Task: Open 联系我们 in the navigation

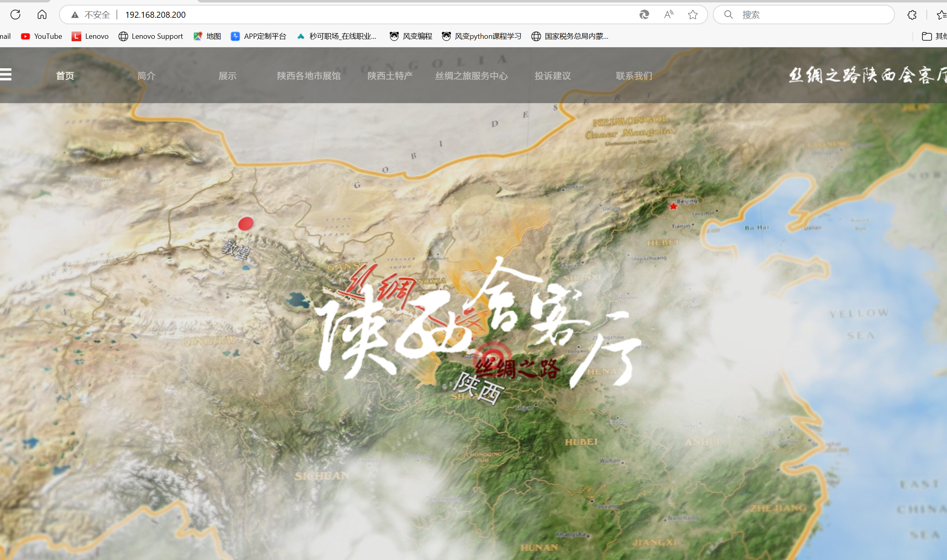Action: point(634,76)
